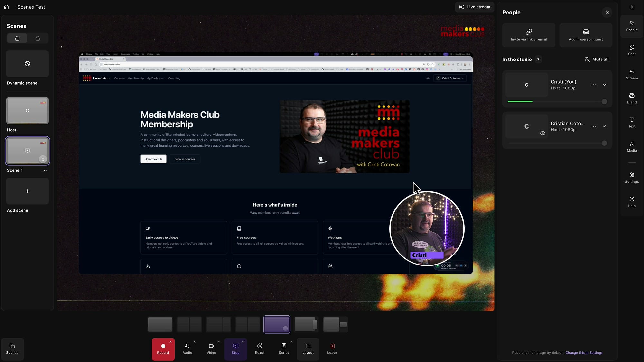The height and width of the screenshot is (362, 644).
Task: Select the Scene 1 thumbnail
Action: pos(27,151)
